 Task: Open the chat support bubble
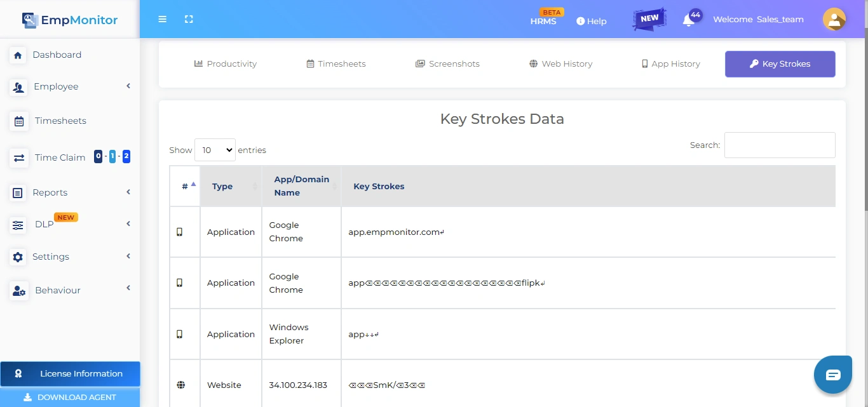pyautogui.click(x=832, y=375)
